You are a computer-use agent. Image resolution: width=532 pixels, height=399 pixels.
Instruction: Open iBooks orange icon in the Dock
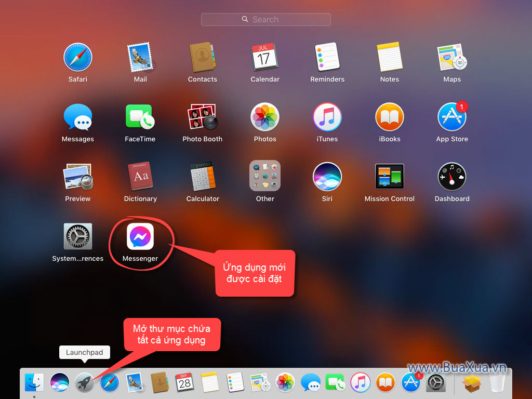click(385, 382)
